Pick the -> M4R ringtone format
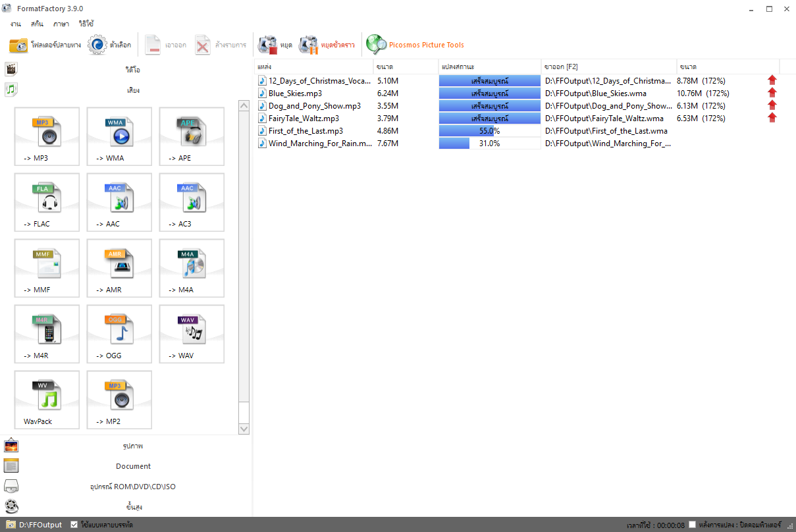The width and height of the screenshot is (796, 532). [x=47, y=334]
